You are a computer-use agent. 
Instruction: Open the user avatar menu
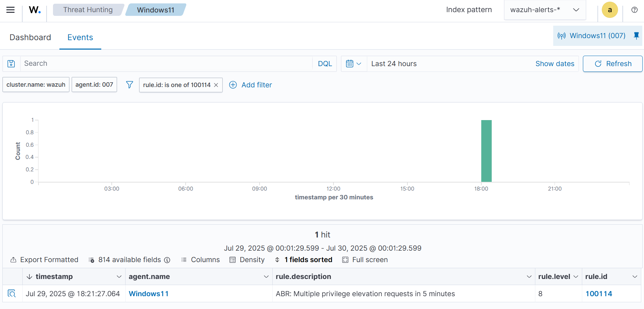click(x=610, y=10)
